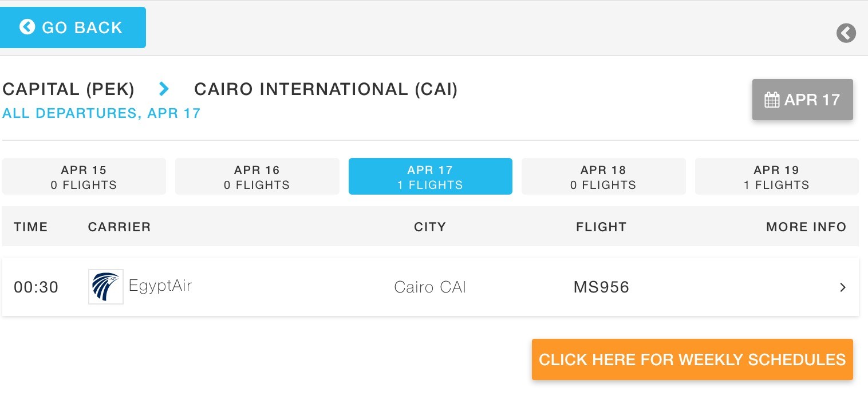
Task: Click the GO BACK button
Action: 73,27
